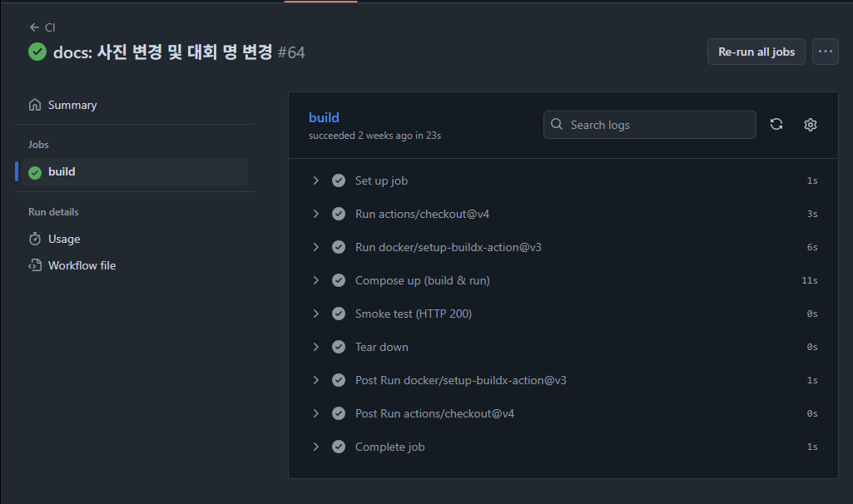
Task: Expand the Set up job step
Action: tap(315, 180)
